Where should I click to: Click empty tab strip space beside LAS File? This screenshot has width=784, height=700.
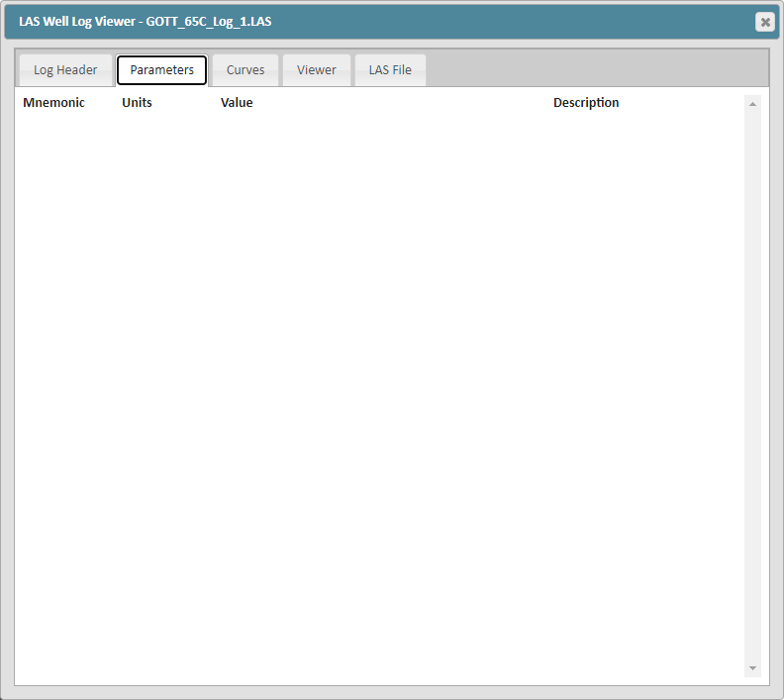point(595,70)
